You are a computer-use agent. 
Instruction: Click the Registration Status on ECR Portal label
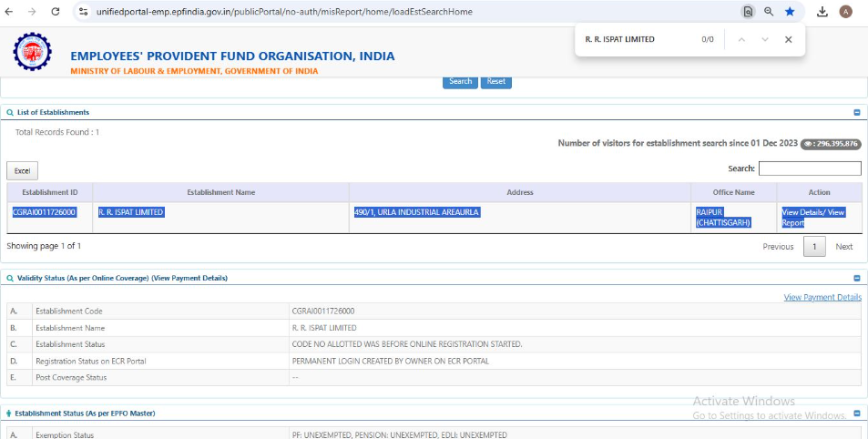tap(91, 361)
